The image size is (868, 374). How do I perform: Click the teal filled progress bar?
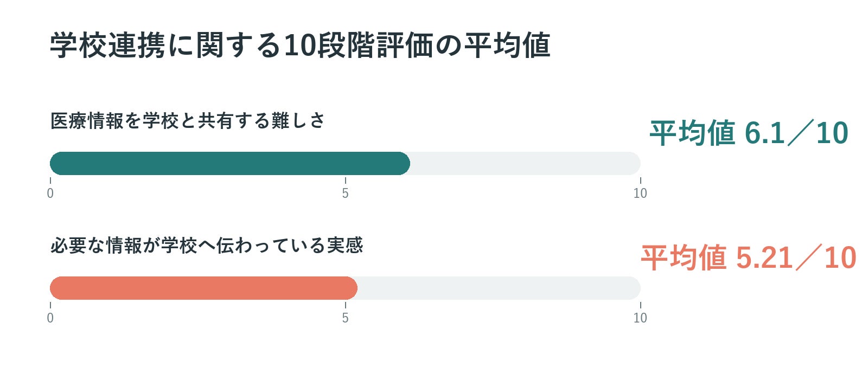click(x=230, y=163)
